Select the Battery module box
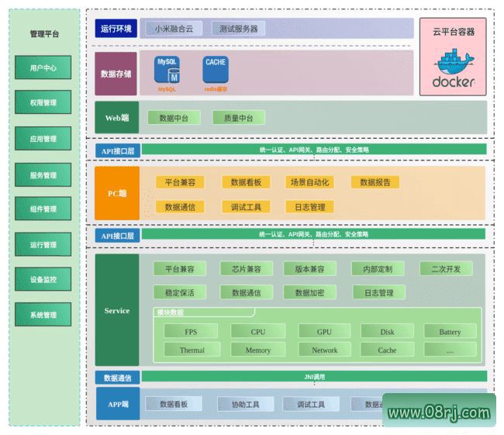The height and width of the screenshot is (435, 504). (450, 332)
